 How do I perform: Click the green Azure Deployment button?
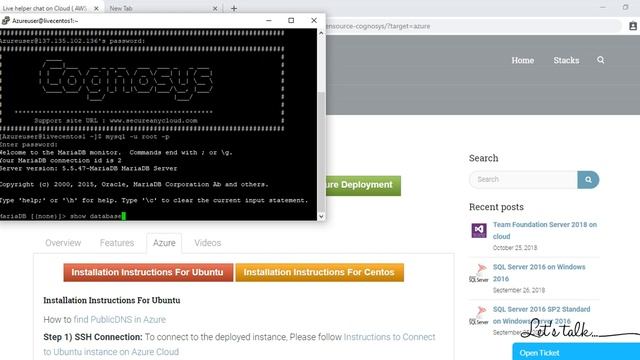tap(363, 185)
